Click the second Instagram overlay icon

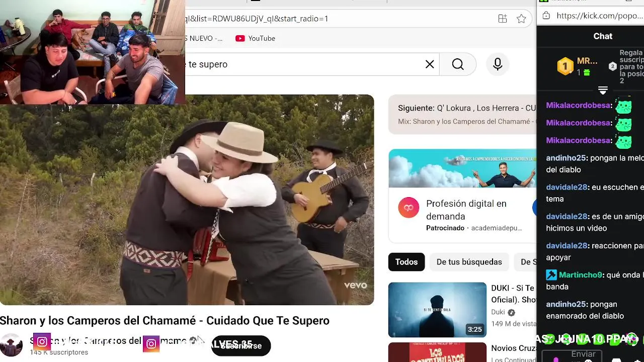tap(151, 344)
